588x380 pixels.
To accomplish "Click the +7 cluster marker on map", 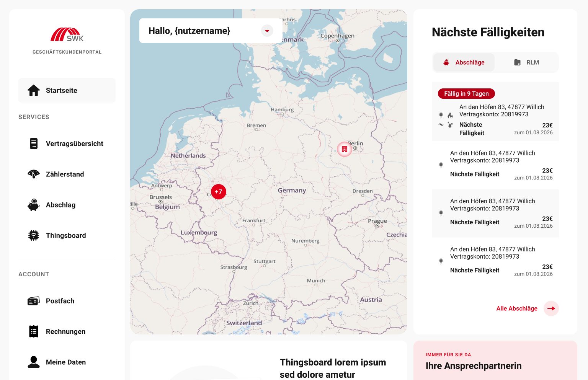I will (x=219, y=192).
